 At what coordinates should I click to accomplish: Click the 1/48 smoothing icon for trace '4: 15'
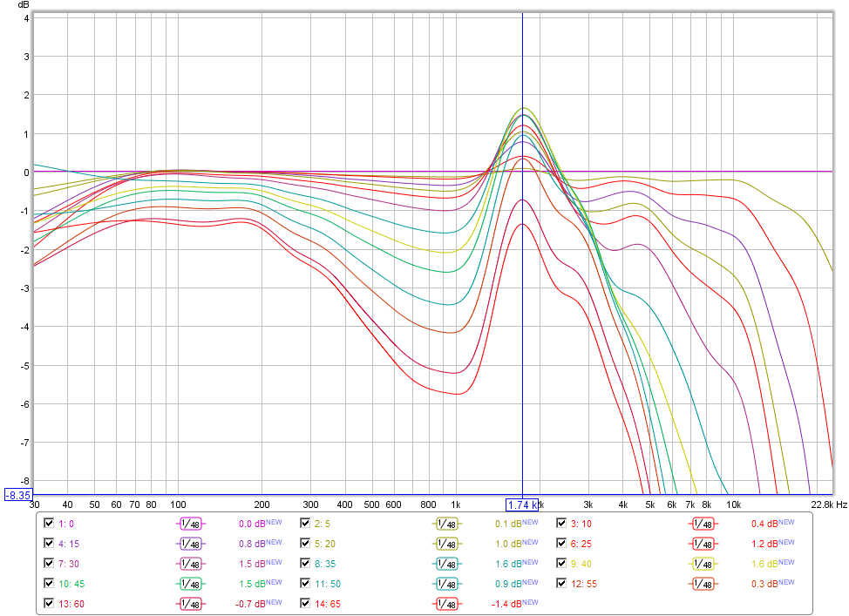[191, 544]
